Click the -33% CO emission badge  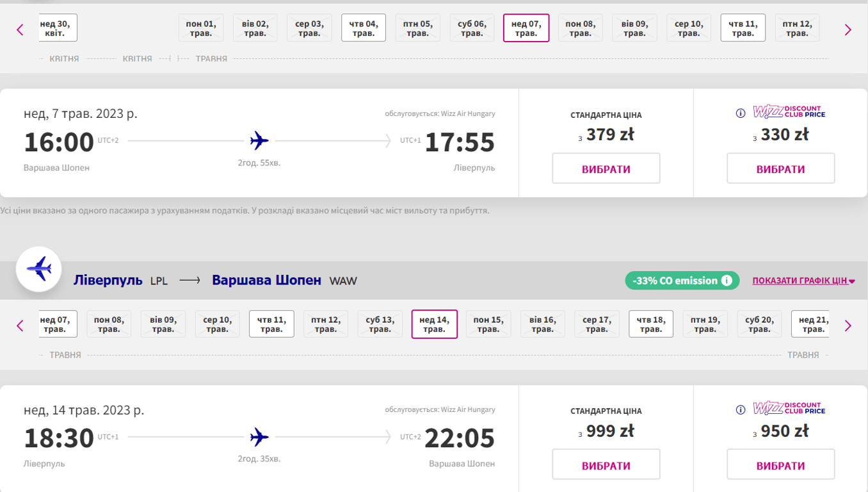tap(674, 281)
